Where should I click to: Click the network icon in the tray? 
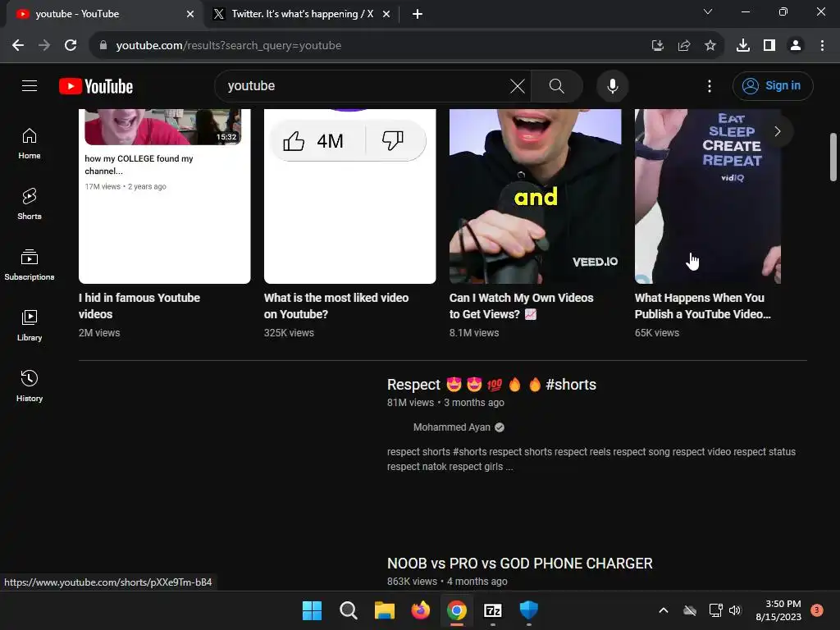click(715, 610)
